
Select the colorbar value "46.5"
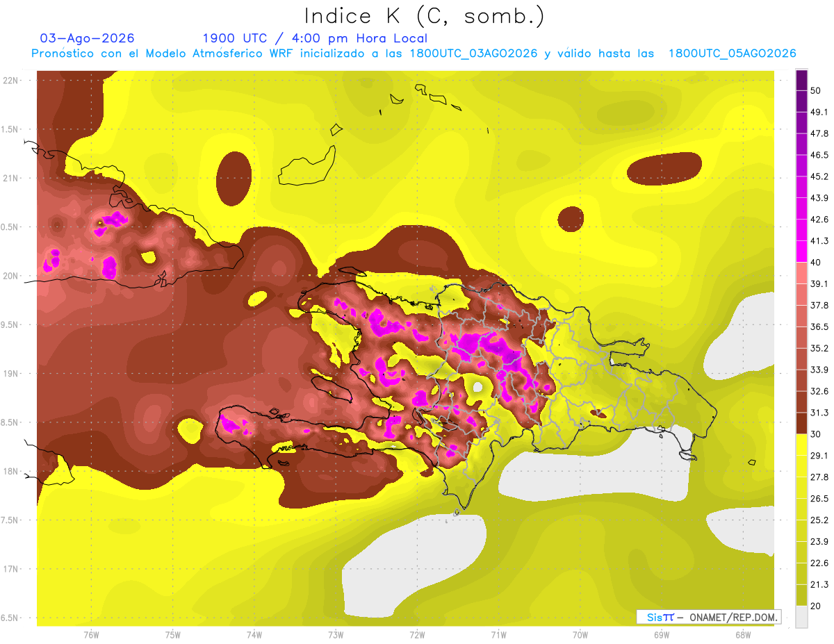(x=819, y=156)
